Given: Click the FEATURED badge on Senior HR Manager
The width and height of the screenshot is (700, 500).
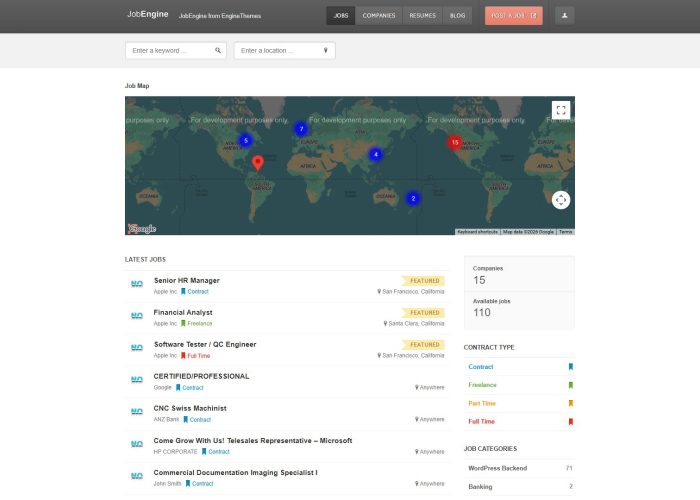Looking at the screenshot, I should click(x=423, y=281).
